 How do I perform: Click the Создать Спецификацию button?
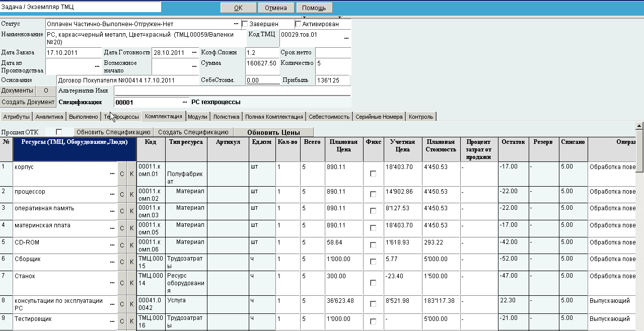(x=192, y=132)
